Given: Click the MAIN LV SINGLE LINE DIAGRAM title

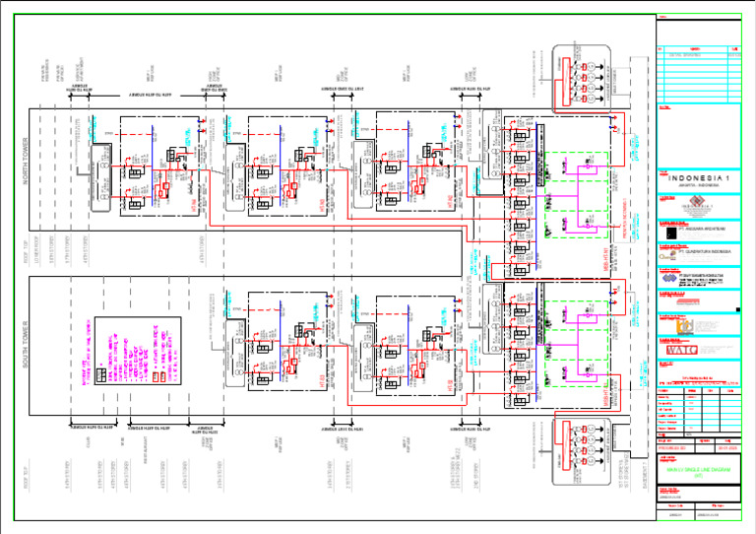Looking at the screenshot, I should [699, 471].
